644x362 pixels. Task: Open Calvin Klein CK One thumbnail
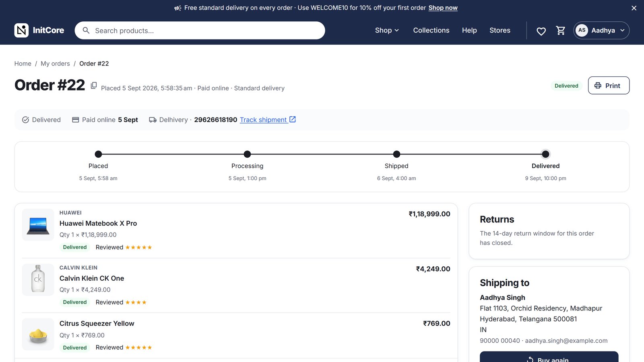click(x=38, y=280)
